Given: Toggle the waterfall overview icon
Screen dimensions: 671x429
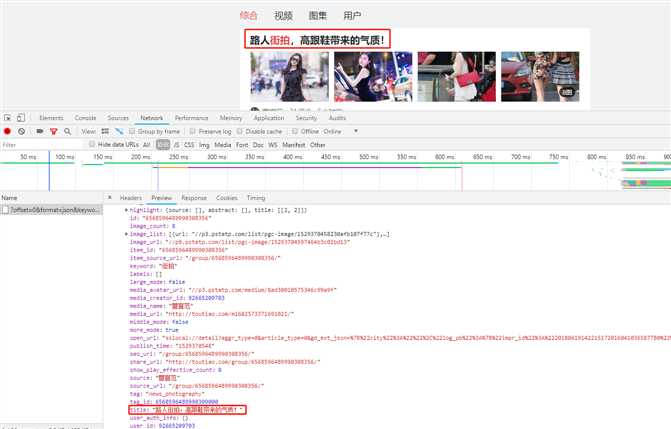Looking at the screenshot, I should click(119, 131).
